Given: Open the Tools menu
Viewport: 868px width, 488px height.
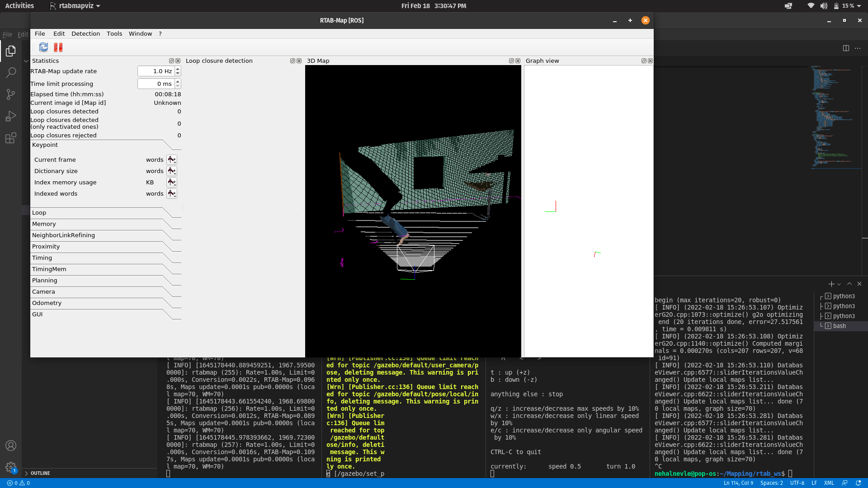Looking at the screenshot, I should click(114, 33).
